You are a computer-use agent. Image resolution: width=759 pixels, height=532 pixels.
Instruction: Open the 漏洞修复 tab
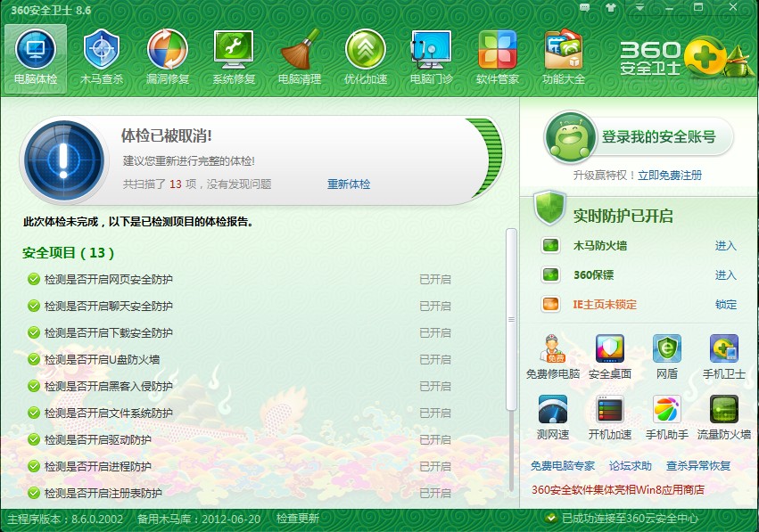click(x=168, y=59)
